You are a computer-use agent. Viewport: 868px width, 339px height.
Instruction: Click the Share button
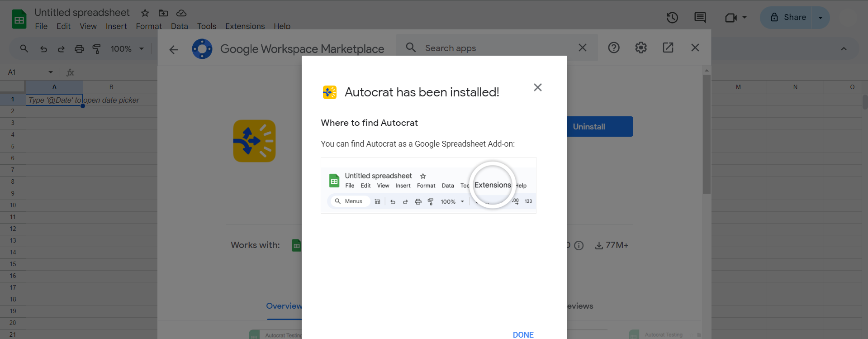[x=786, y=18]
